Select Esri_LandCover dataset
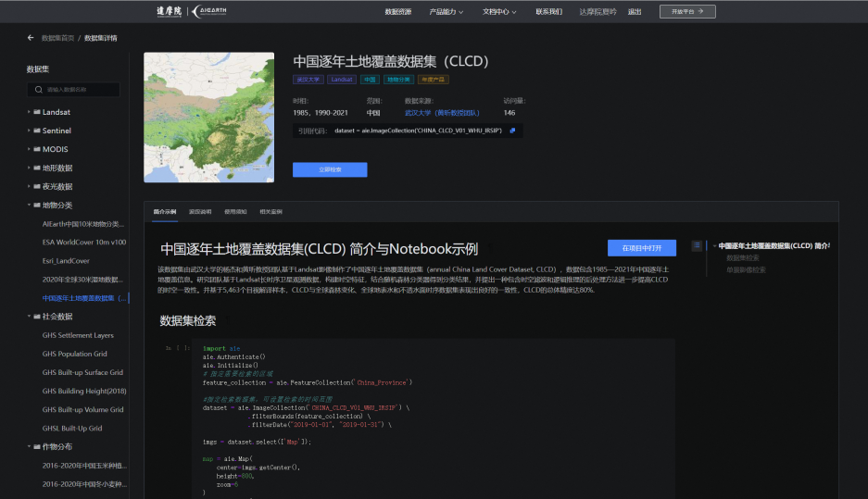The width and height of the screenshot is (868, 499). click(x=66, y=261)
